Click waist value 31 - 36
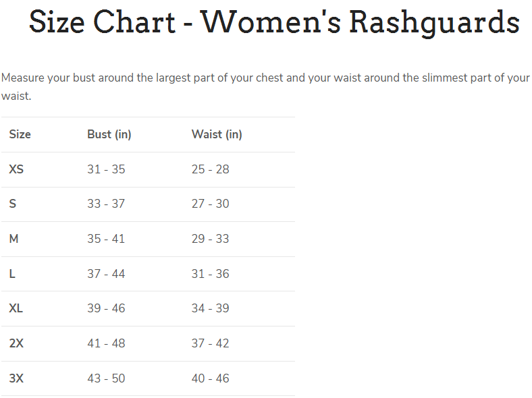The width and height of the screenshot is (532, 398). 210,274
